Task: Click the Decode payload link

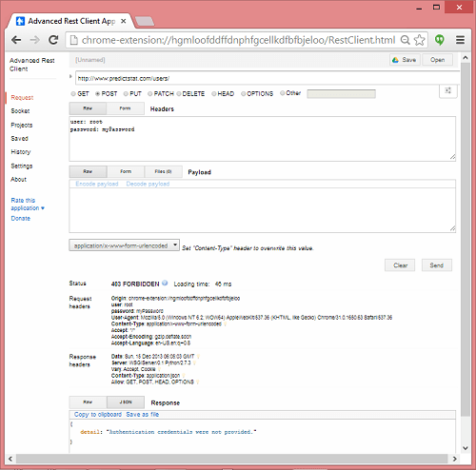Action: pyautogui.click(x=148, y=184)
